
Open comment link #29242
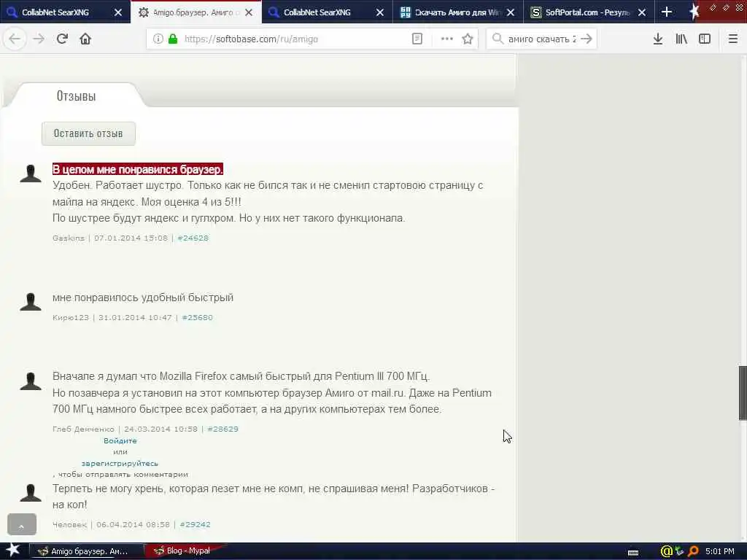coord(195,525)
